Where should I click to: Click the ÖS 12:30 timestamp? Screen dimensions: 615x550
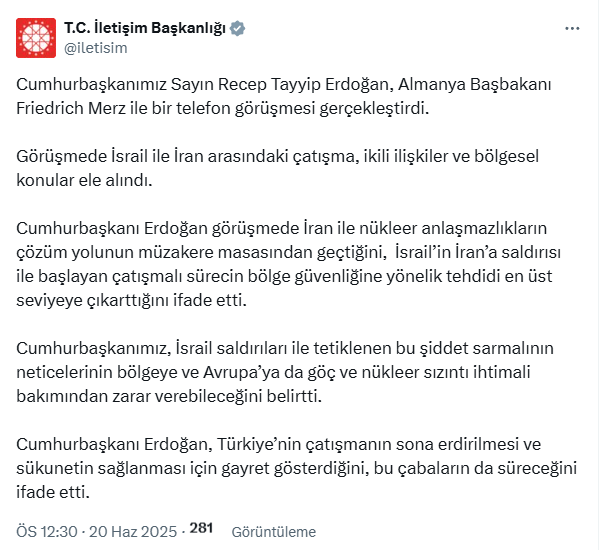[47, 532]
